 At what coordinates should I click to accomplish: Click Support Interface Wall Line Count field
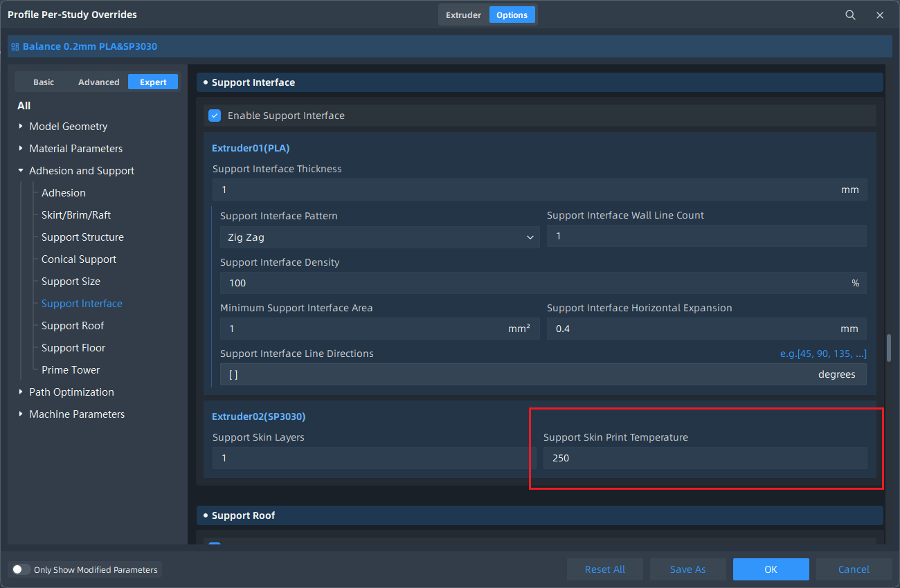(706, 236)
